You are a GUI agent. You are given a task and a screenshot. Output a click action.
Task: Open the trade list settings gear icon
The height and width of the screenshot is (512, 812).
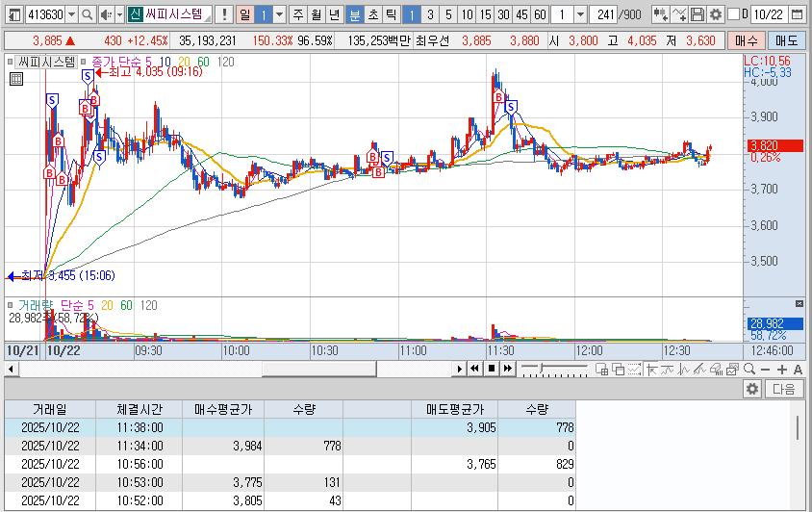pos(751,389)
